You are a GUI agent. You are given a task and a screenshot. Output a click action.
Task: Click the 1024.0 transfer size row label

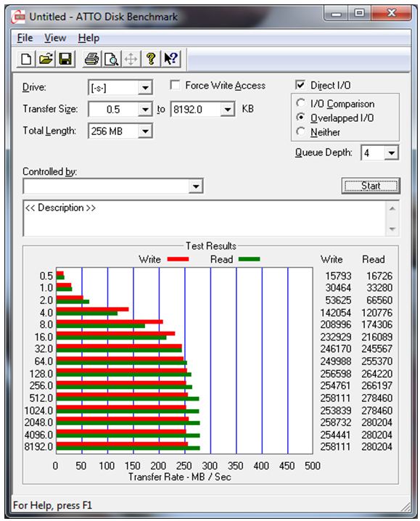click(x=38, y=411)
